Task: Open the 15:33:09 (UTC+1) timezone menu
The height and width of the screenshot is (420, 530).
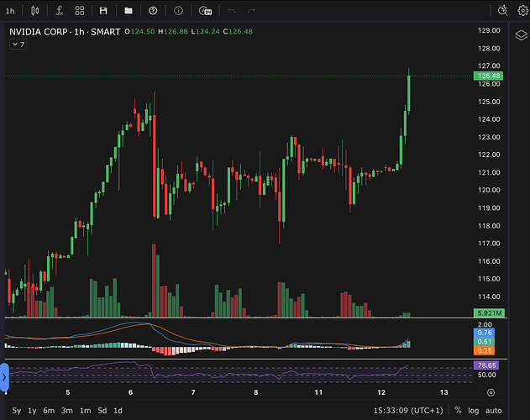Action: point(408,411)
